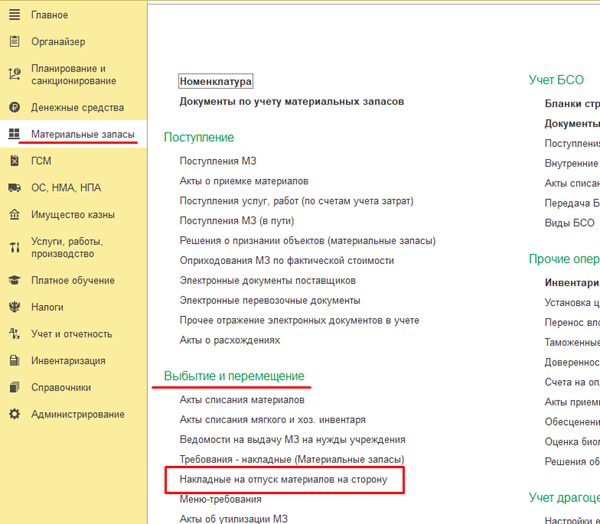Open Требования - накладные (Материальные запасы)
Screen dimensions: 600x524
[x=292, y=460]
